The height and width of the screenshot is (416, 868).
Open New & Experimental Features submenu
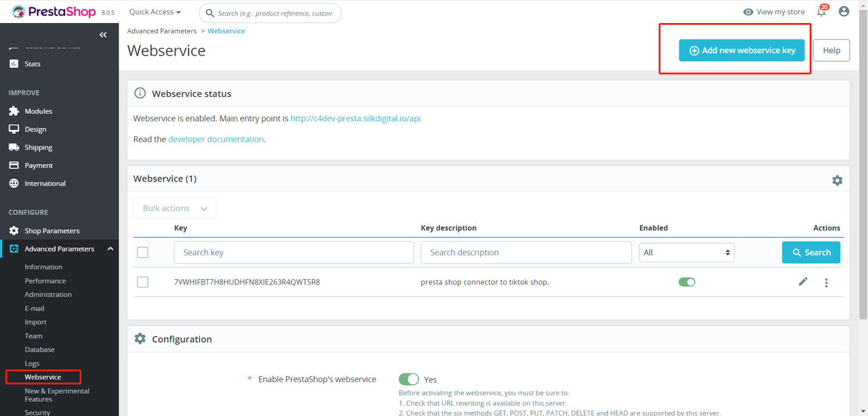(57, 395)
